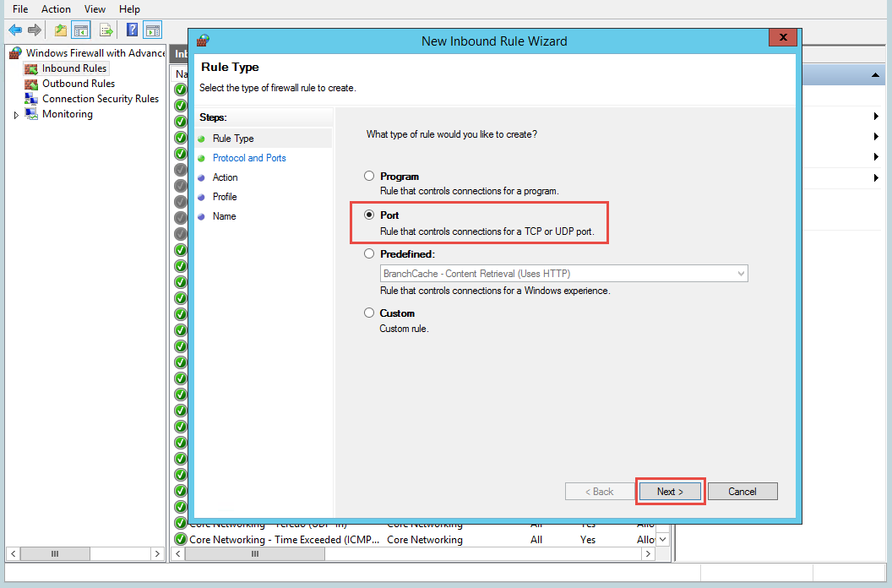Select the Custom rule type radio button
Screen dimensions: 892x588
pos(369,313)
